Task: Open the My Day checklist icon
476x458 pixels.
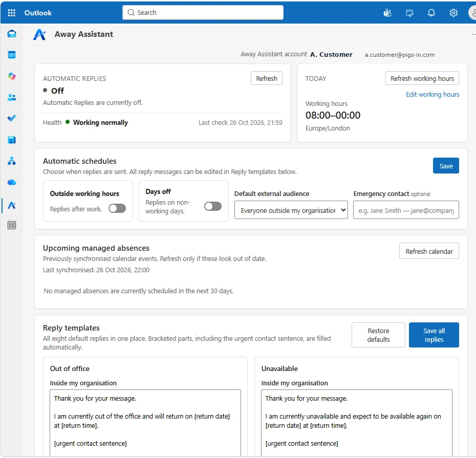Action: pyautogui.click(x=409, y=13)
